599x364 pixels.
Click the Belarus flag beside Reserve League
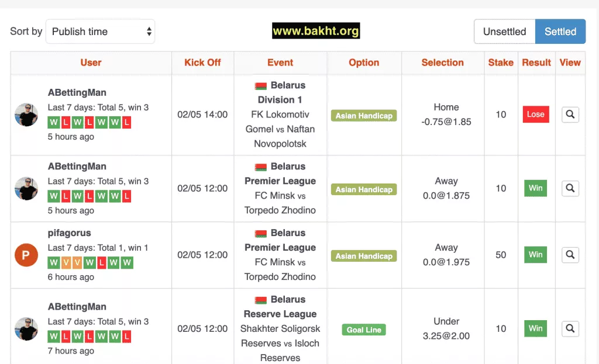pyautogui.click(x=261, y=300)
